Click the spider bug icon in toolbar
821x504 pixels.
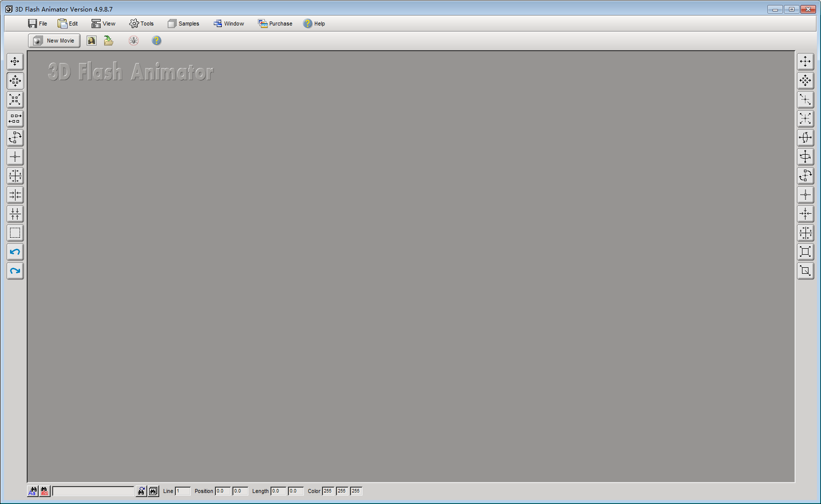pyautogui.click(x=134, y=41)
